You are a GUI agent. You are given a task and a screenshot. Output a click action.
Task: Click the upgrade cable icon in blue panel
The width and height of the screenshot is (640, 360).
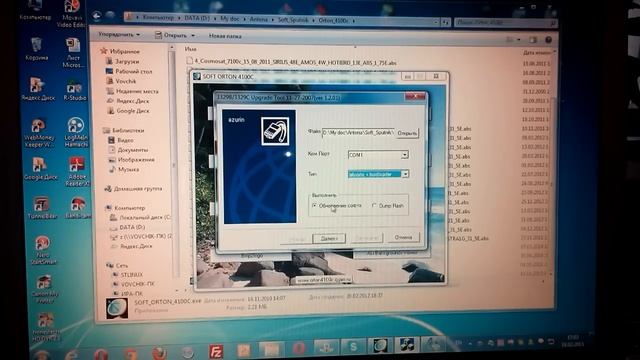pyautogui.click(x=275, y=131)
